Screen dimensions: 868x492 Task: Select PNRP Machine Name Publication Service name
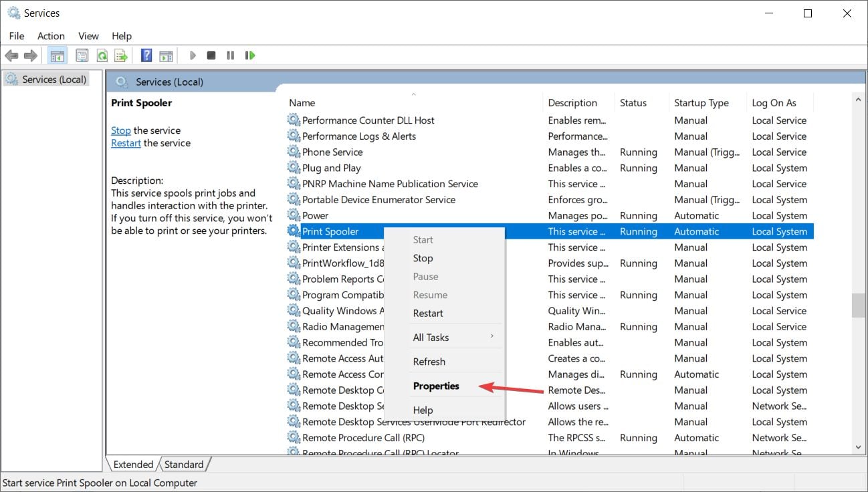coord(390,184)
